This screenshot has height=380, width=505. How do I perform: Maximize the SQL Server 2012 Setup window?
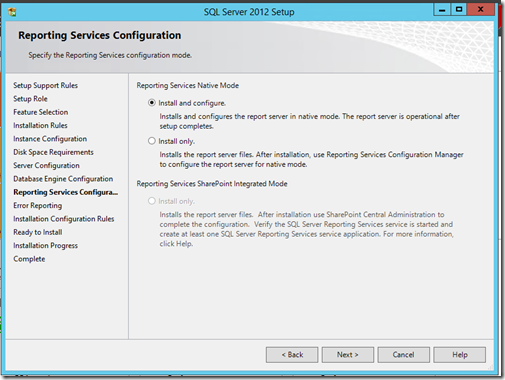pyautogui.click(x=459, y=10)
